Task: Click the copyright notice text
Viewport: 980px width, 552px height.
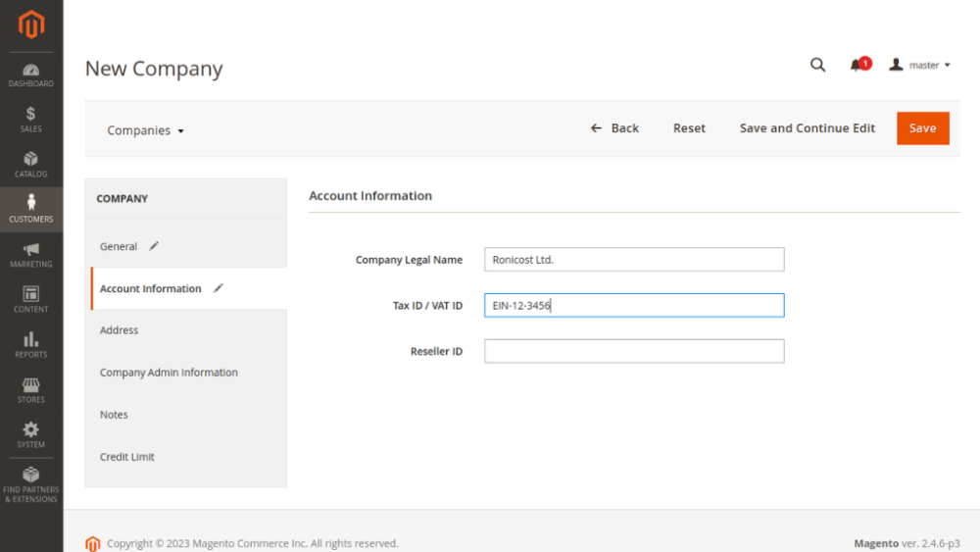Action: tap(253, 543)
